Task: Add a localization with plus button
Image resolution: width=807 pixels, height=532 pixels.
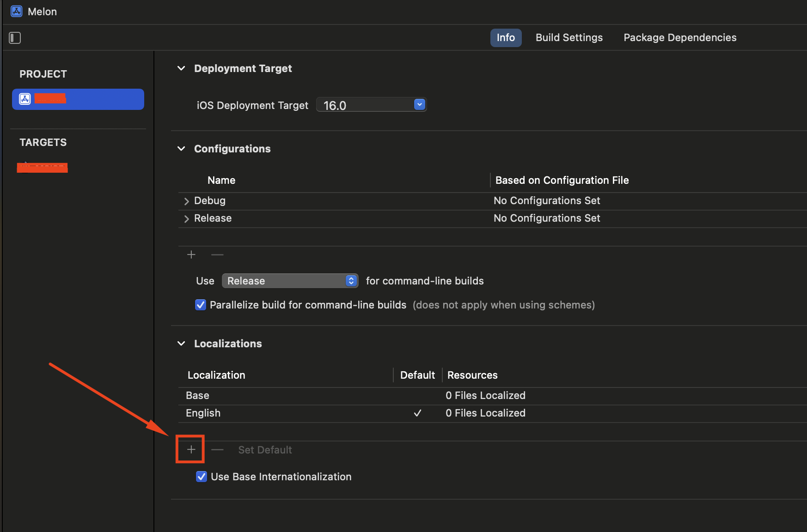Action: [x=191, y=449]
